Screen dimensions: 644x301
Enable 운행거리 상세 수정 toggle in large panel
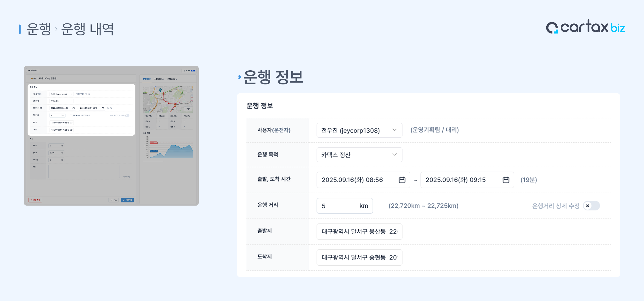(x=591, y=206)
